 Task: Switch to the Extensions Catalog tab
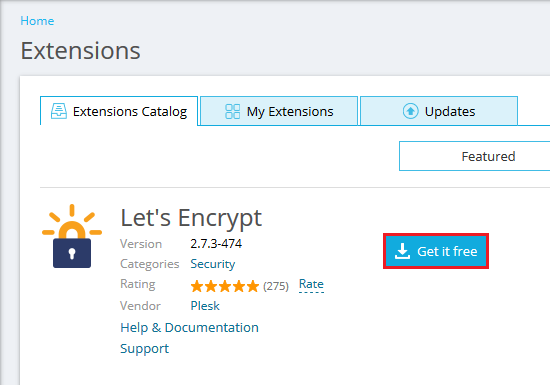(119, 111)
